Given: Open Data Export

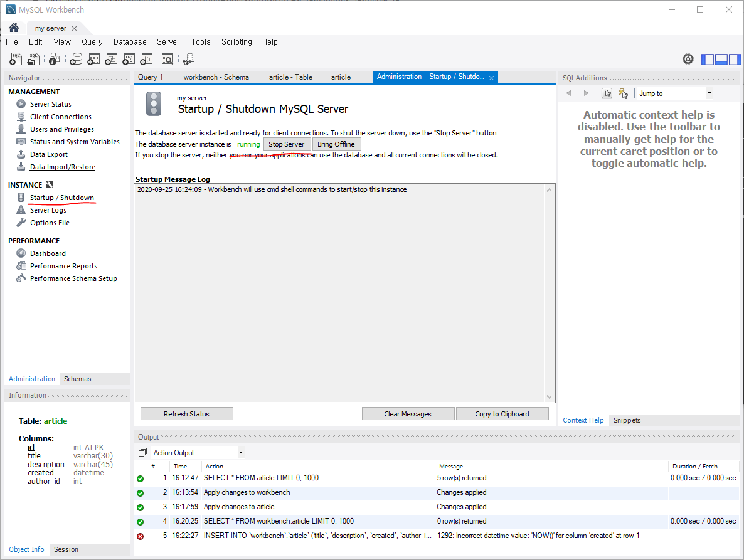Looking at the screenshot, I should 49,154.
